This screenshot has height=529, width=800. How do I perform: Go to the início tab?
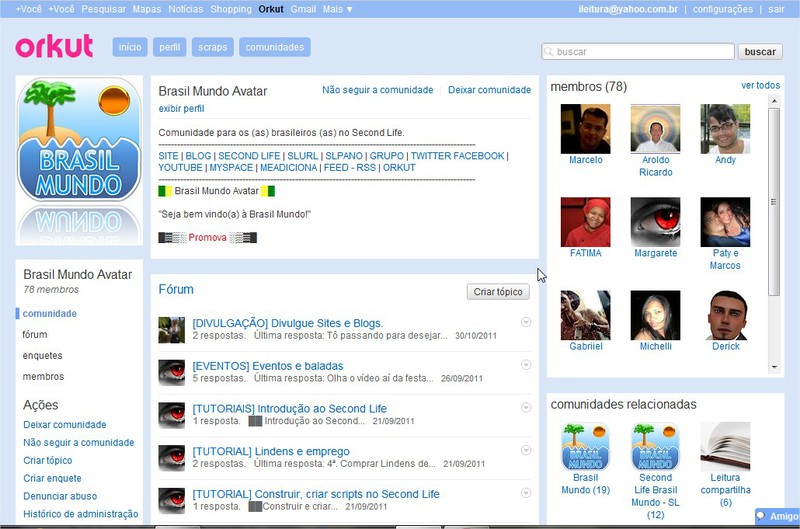pos(130,47)
